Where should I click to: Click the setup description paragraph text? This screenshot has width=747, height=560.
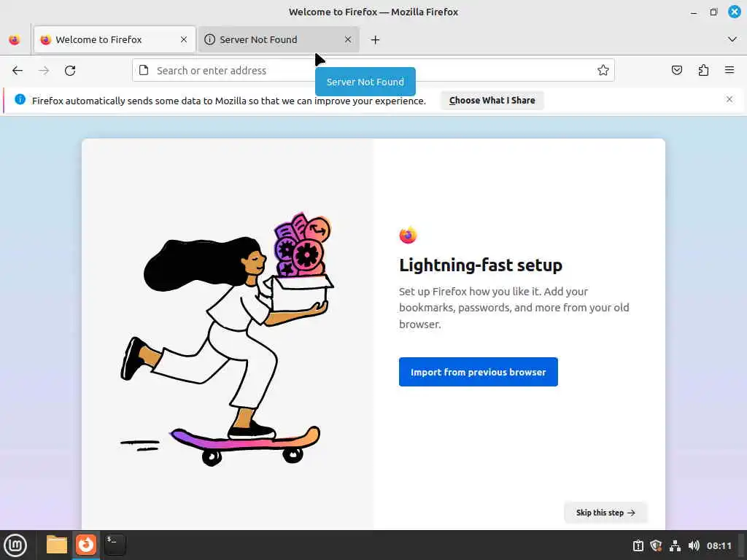pos(514,308)
